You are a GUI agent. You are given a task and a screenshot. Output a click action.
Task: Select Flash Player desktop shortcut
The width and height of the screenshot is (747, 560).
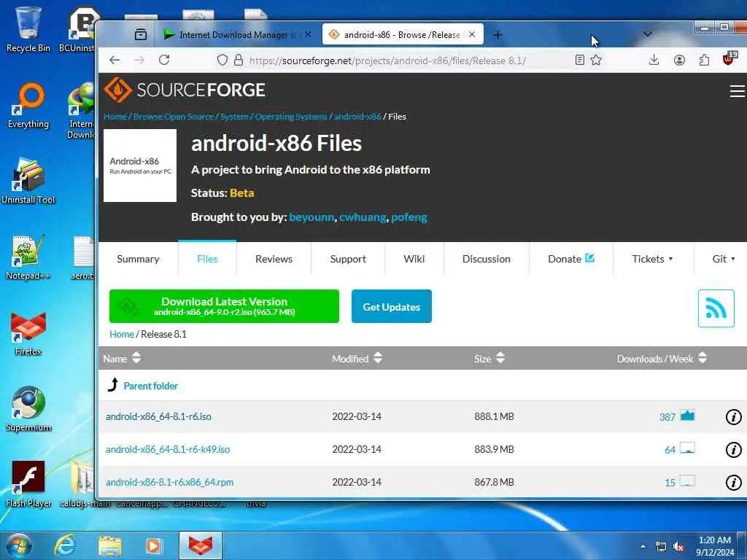28,484
